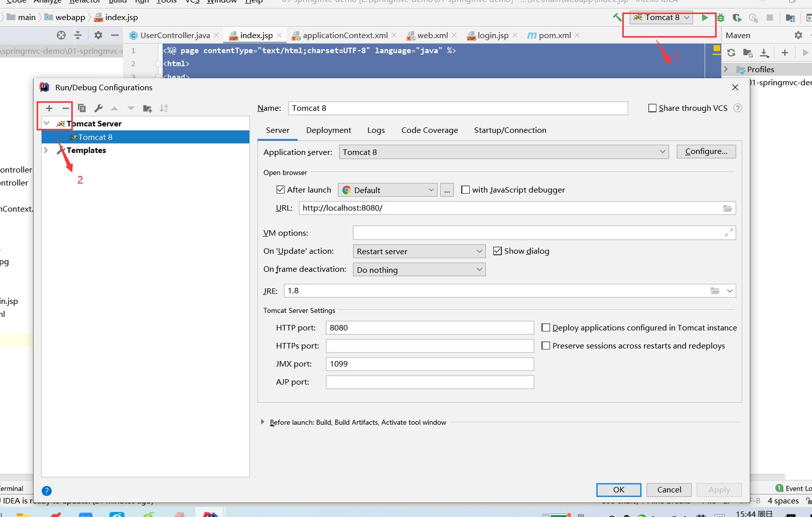This screenshot has height=517, width=812.
Task: Open browser ellipsis button
Action: pos(447,190)
